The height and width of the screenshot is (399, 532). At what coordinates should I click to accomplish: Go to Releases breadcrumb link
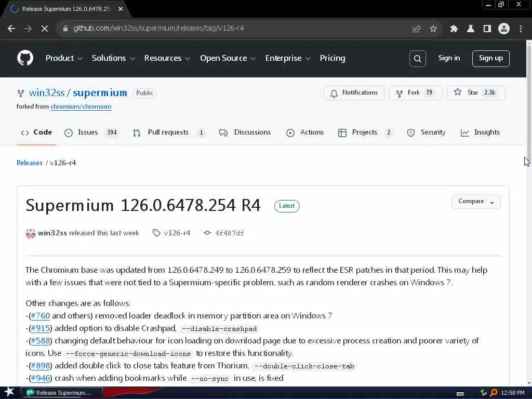click(30, 163)
